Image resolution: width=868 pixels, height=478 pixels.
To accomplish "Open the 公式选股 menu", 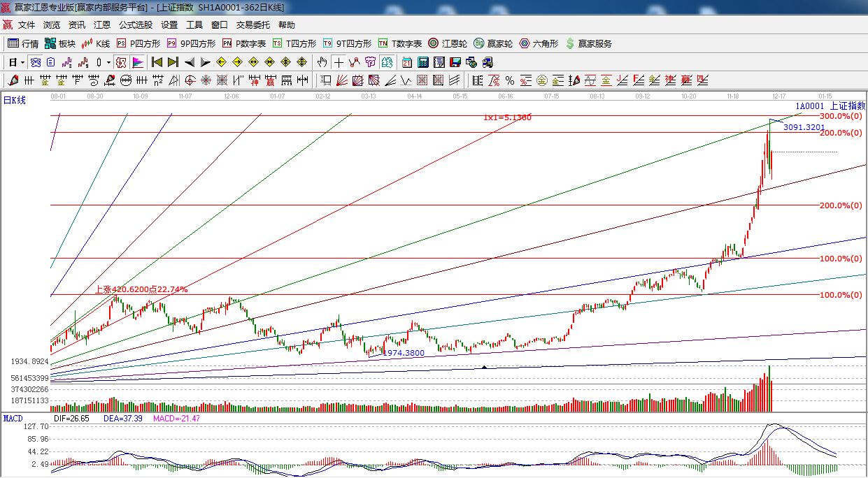I will (x=135, y=25).
